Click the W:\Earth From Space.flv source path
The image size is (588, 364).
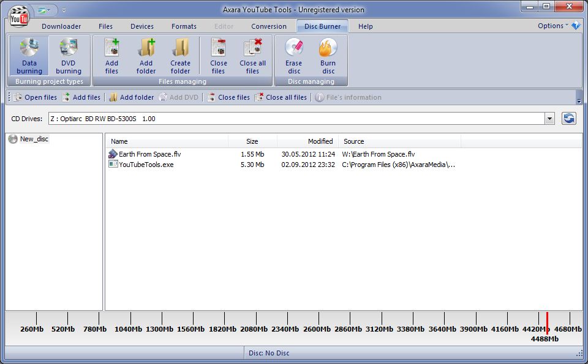379,154
